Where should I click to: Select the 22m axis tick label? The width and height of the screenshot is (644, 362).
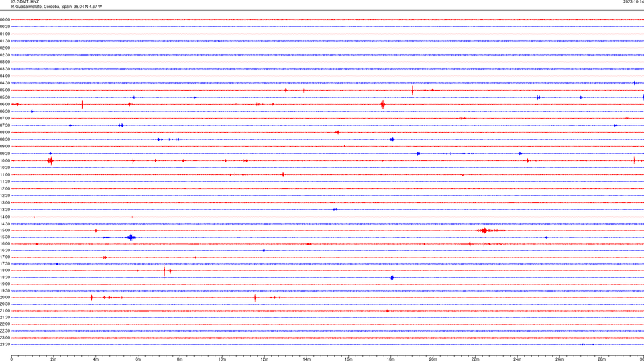pyautogui.click(x=475, y=359)
